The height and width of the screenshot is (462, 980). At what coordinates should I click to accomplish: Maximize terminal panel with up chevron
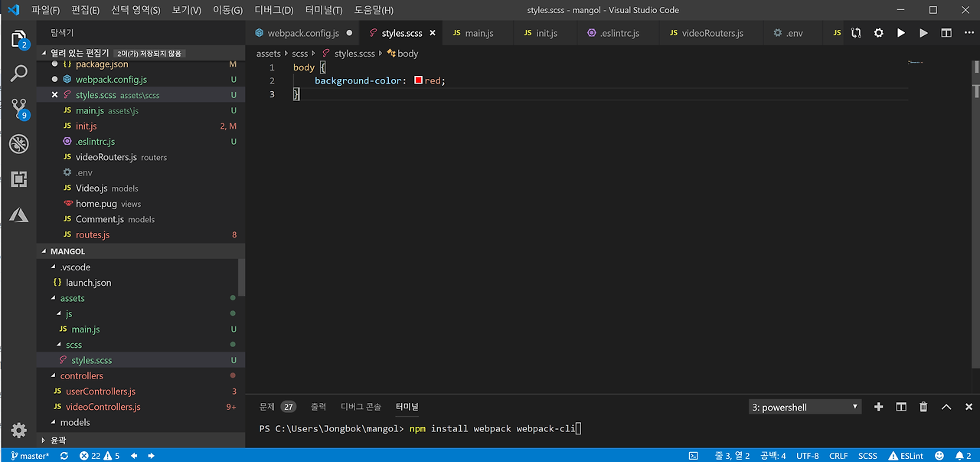[x=946, y=407]
